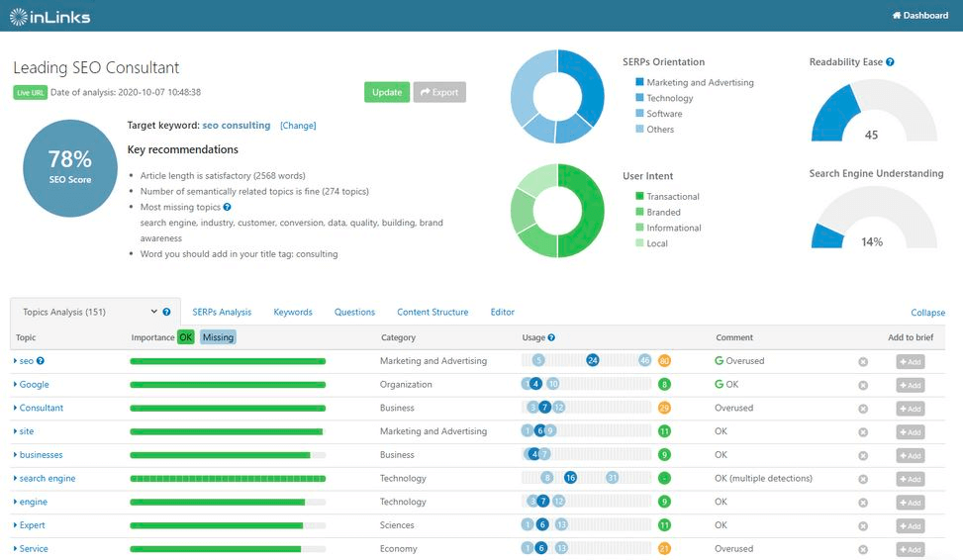Toggle the Missing importance filter
The image size is (963, 560).
click(x=218, y=337)
